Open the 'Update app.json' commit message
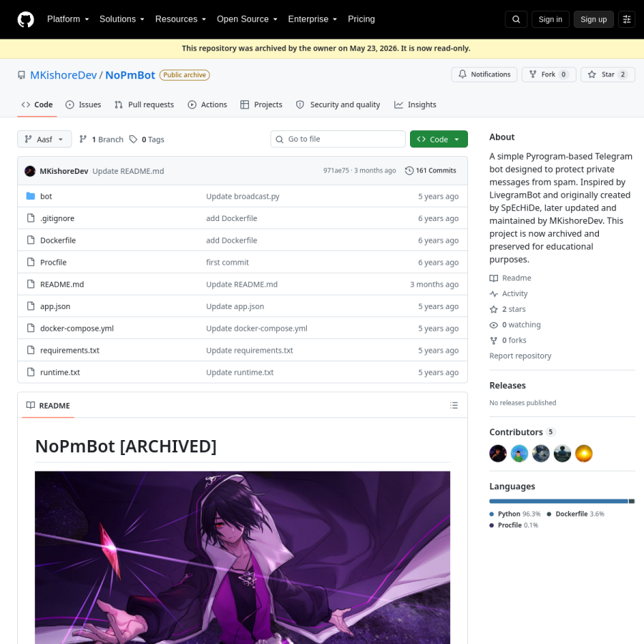Screen dimensions: 644x644 tap(235, 306)
